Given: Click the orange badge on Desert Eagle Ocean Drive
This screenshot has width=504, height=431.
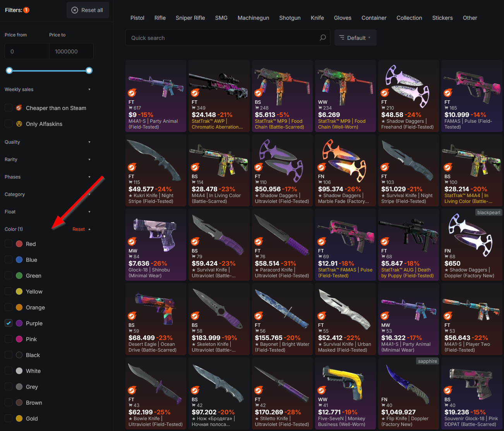Looking at the screenshot, I should [132, 316].
